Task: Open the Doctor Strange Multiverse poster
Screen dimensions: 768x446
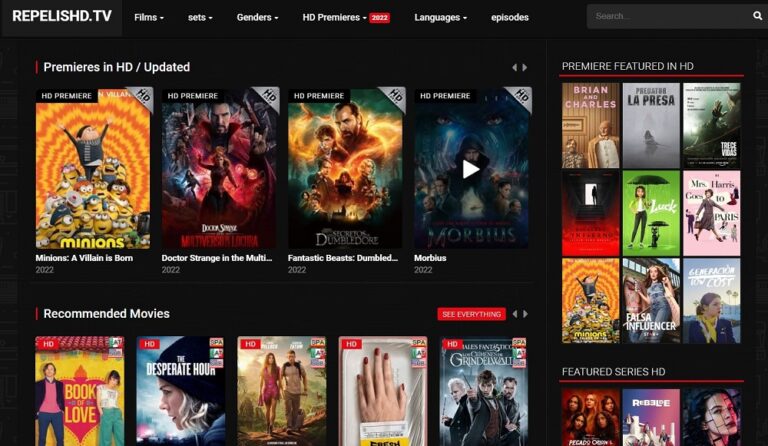Action: (x=219, y=168)
